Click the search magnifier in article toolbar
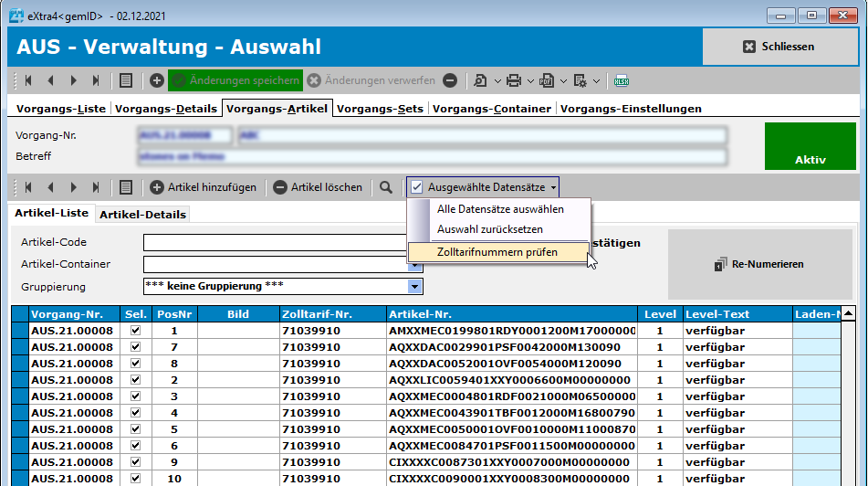 click(387, 187)
